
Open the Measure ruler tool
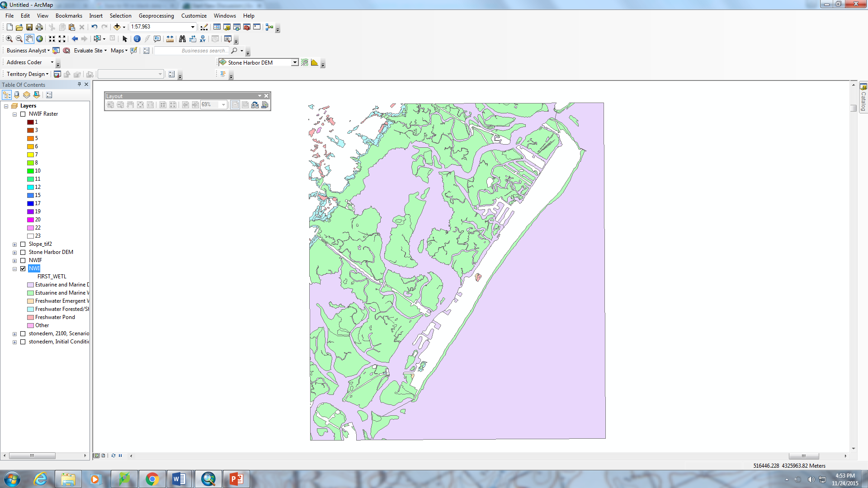coord(170,39)
